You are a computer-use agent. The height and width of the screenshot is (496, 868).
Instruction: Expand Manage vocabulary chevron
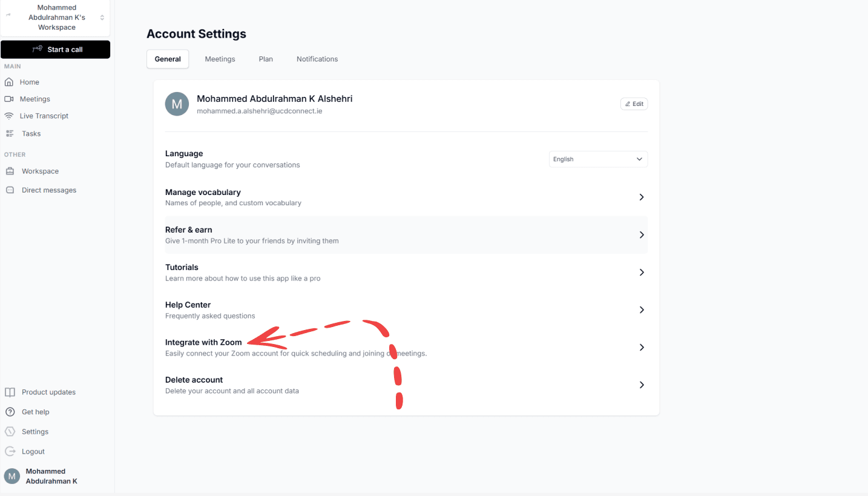click(x=642, y=197)
